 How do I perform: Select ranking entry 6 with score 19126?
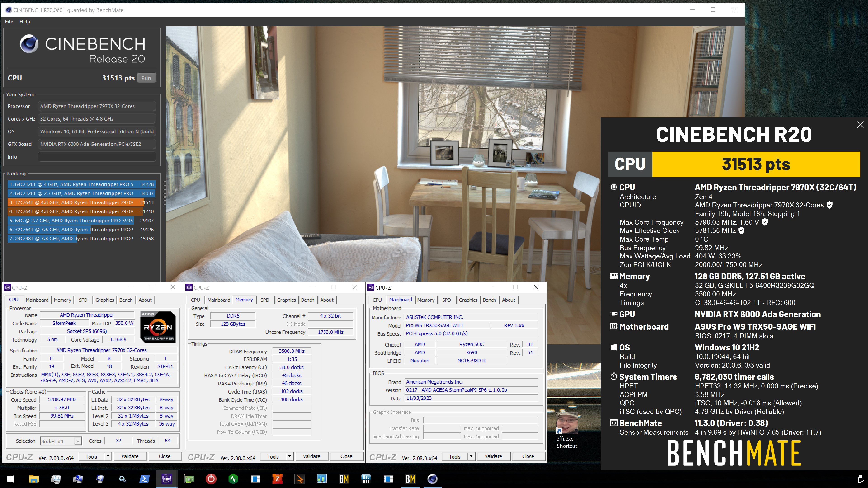(x=81, y=230)
